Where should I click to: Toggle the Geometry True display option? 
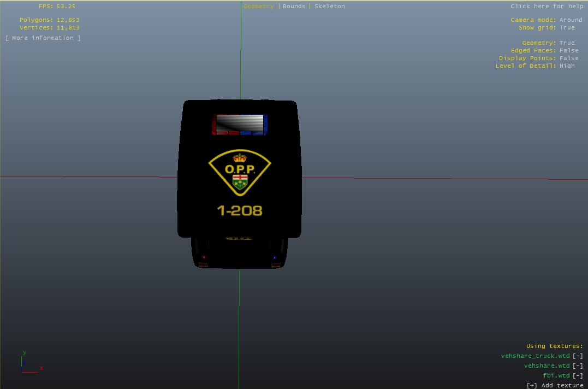tap(567, 43)
